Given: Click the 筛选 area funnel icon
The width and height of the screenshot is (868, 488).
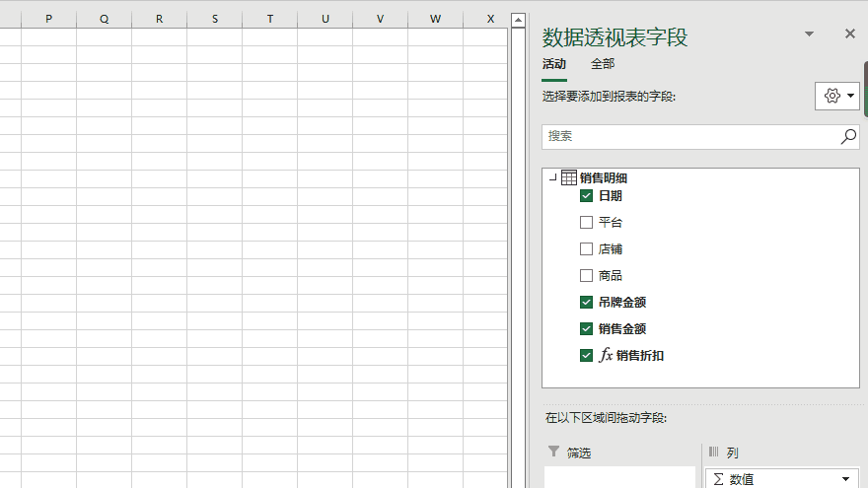Looking at the screenshot, I should coord(553,452).
